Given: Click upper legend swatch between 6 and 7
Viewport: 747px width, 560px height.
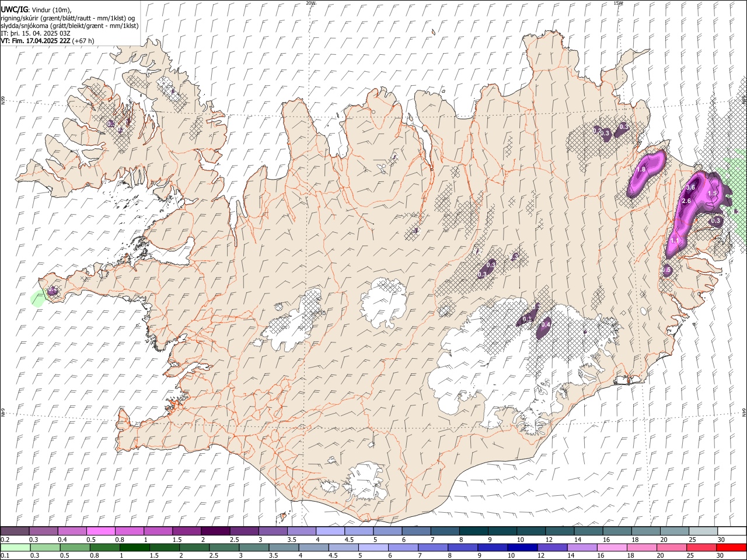Looking at the screenshot, I should pos(416,531).
